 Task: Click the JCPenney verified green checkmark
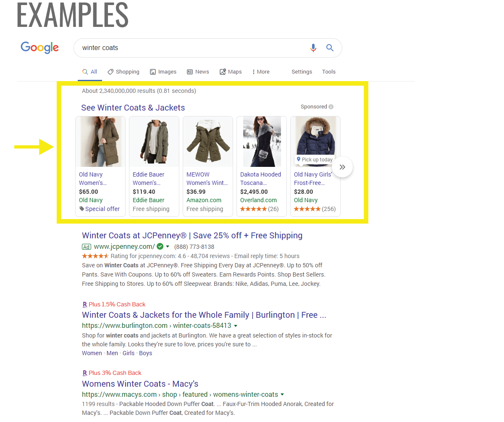point(160,247)
